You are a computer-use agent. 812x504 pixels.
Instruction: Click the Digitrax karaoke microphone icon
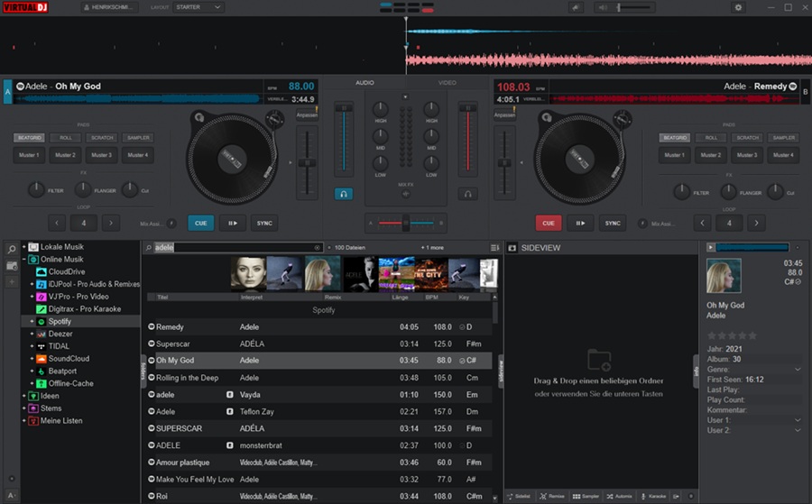(42, 309)
